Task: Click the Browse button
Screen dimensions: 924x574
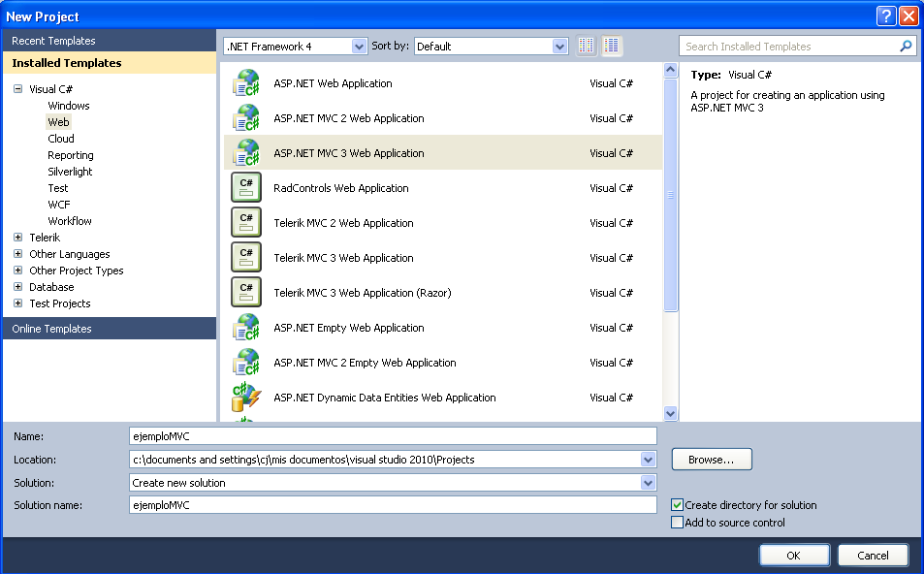Action: [711, 459]
